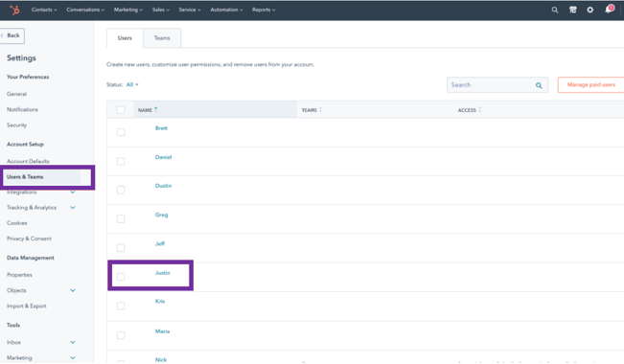
Task: Sort by the Name column arrow
Action: point(156,109)
